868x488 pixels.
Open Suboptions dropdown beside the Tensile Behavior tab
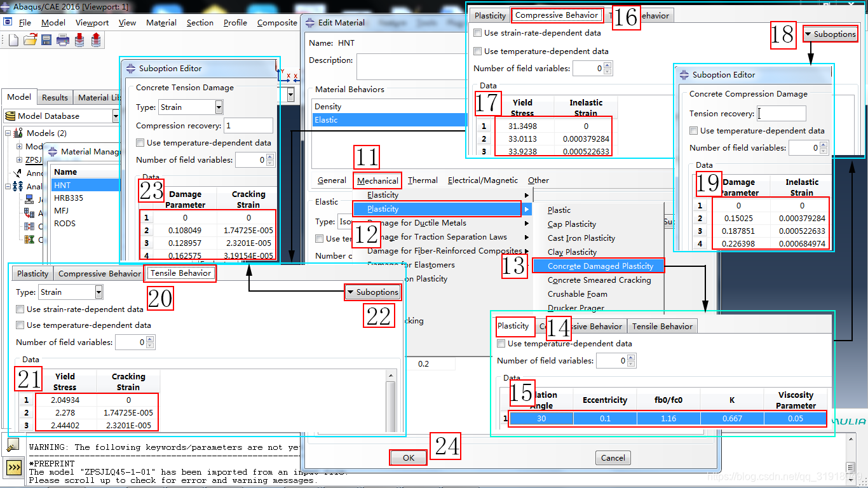pyautogui.click(x=372, y=292)
